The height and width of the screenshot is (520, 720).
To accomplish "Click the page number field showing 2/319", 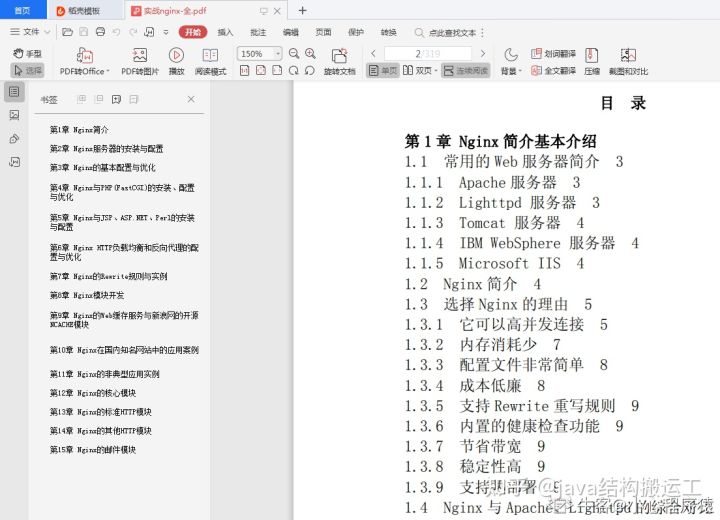I will pos(428,54).
